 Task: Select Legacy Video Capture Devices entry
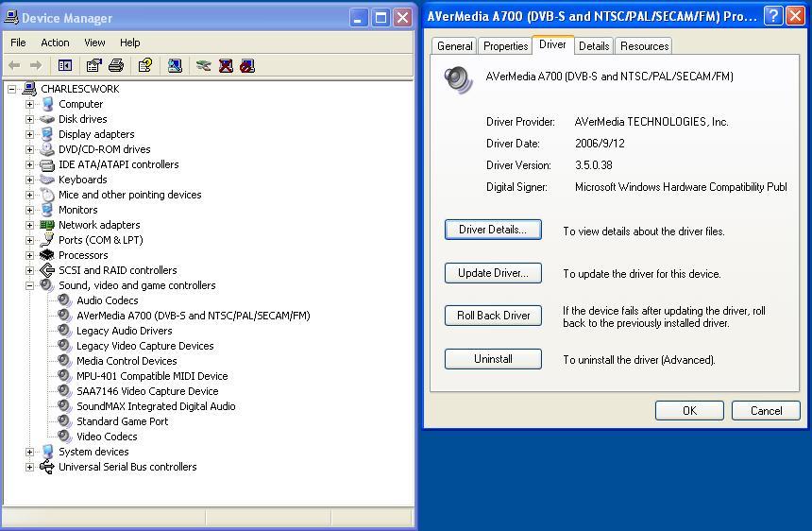pos(145,346)
